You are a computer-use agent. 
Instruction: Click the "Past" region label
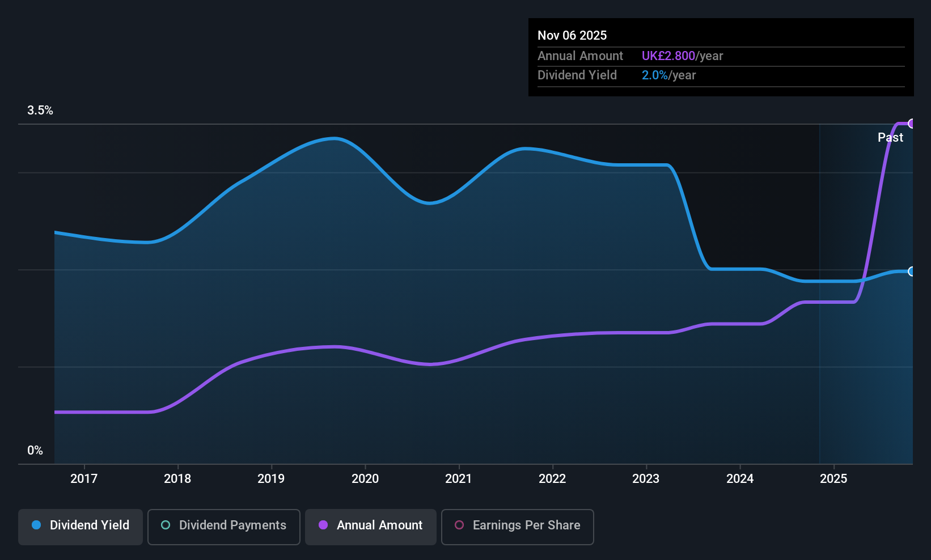[890, 137]
